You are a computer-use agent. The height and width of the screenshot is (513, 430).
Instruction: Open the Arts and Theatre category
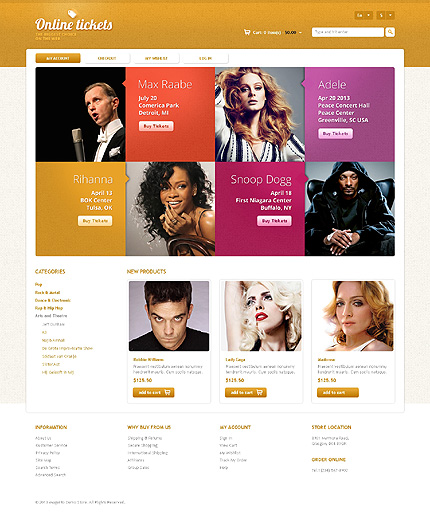[x=51, y=316]
